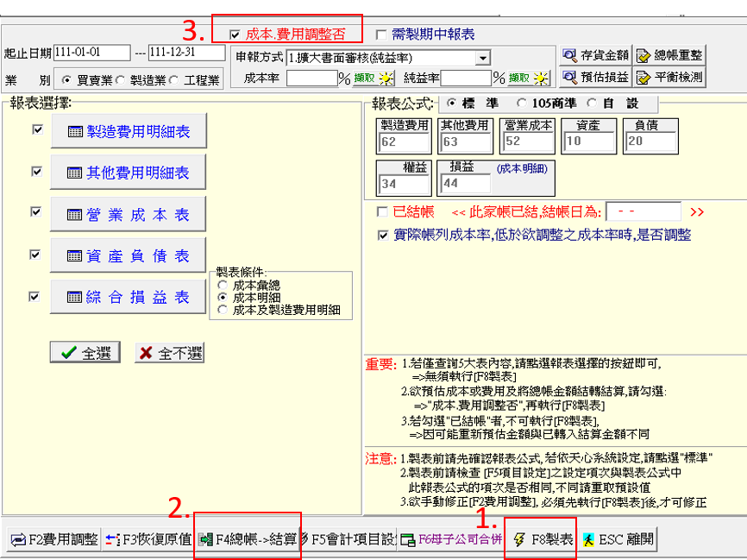
Task: Click the 資產 formula field 10
Action: 589,142
